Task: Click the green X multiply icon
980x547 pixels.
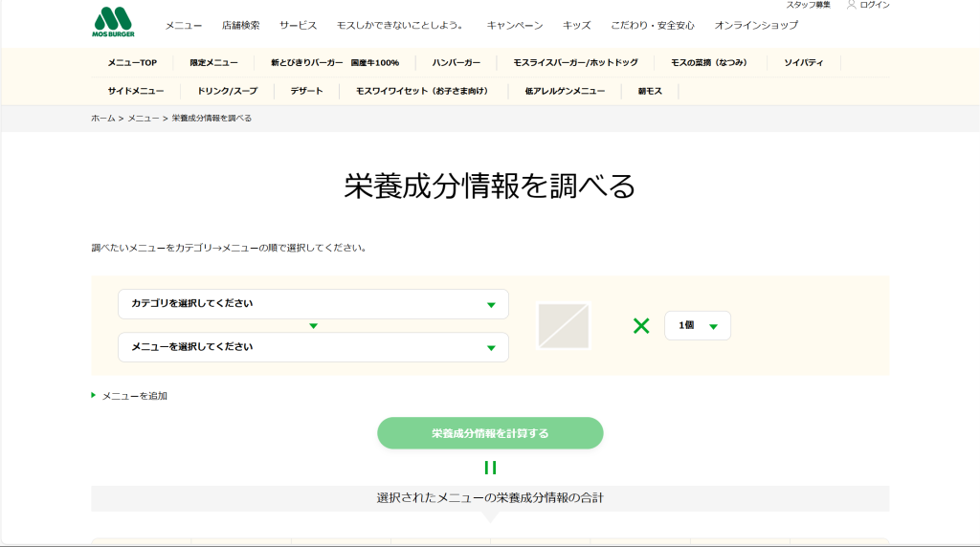Action: click(x=641, y=326)
